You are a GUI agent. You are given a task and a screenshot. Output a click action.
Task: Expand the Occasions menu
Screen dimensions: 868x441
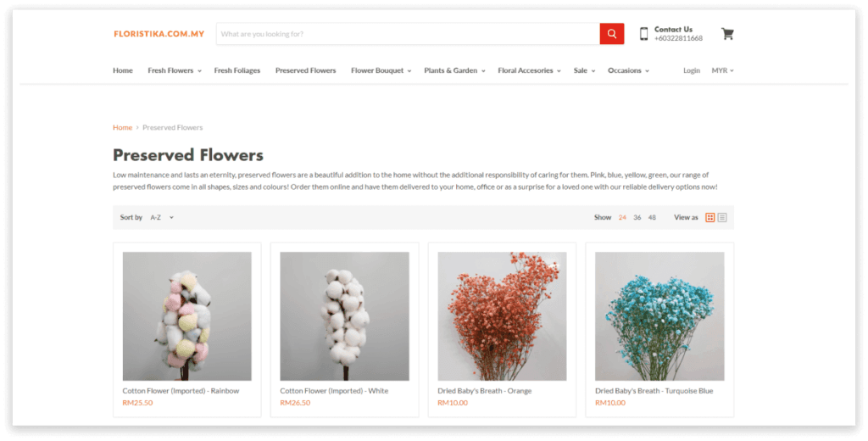coord(628,70)
